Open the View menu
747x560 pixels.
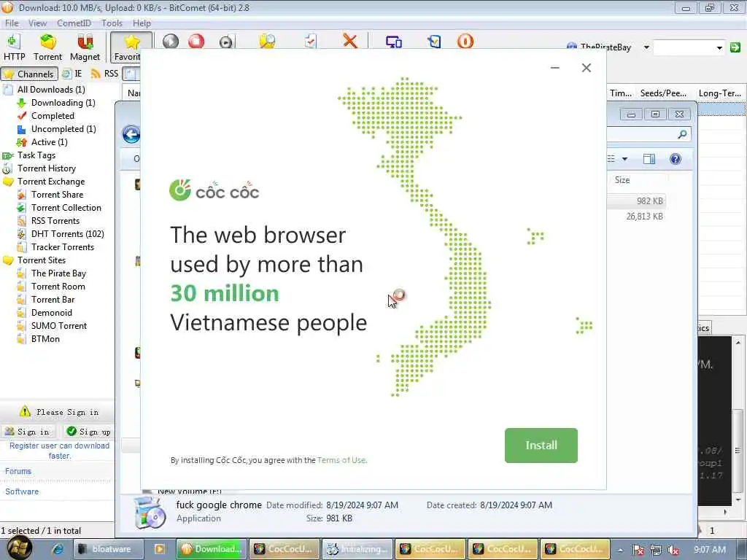point(37,23)
